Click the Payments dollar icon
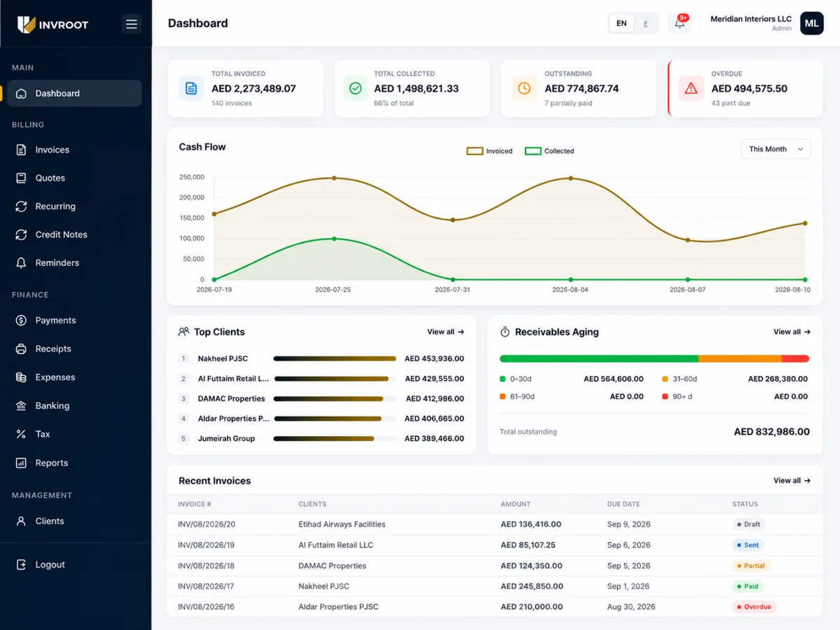 pyautogui.click(x=21, y=321)
